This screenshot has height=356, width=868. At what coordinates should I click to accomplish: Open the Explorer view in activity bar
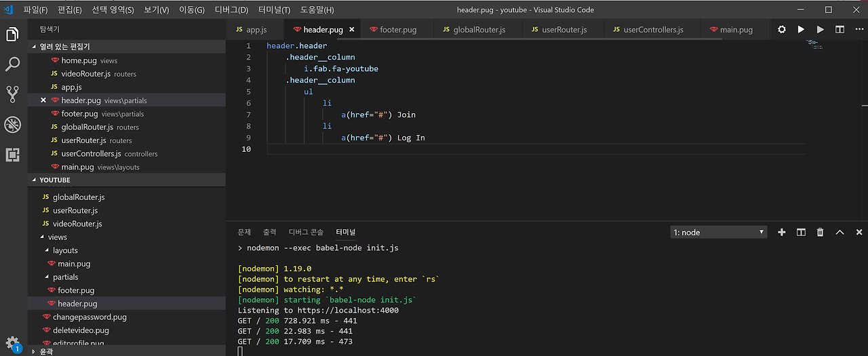(12, 35)
